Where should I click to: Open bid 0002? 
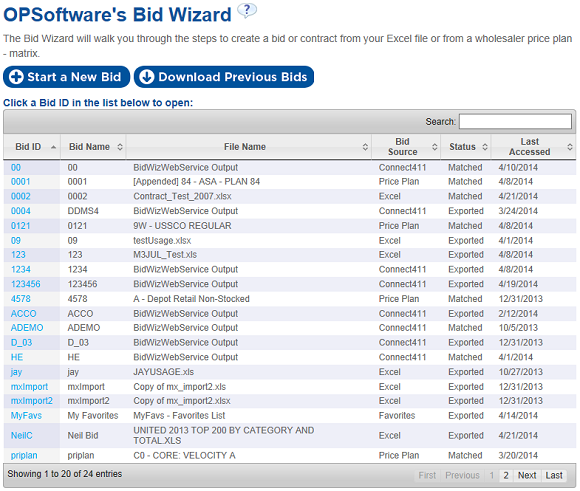point(21,196)
